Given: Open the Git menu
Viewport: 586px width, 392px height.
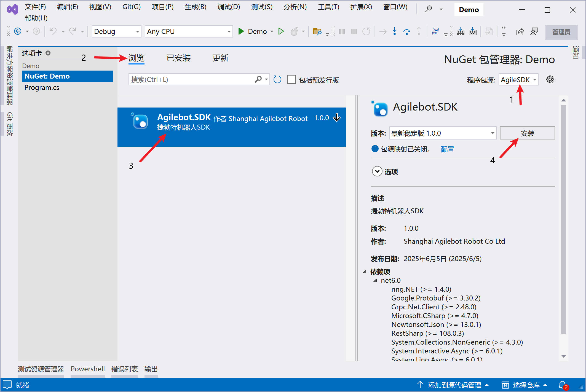Looking at the screenshot, I should point(132,7).
